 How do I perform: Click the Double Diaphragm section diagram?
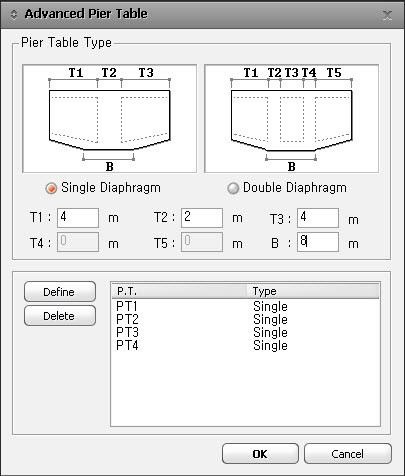click(x=291, y=119)
